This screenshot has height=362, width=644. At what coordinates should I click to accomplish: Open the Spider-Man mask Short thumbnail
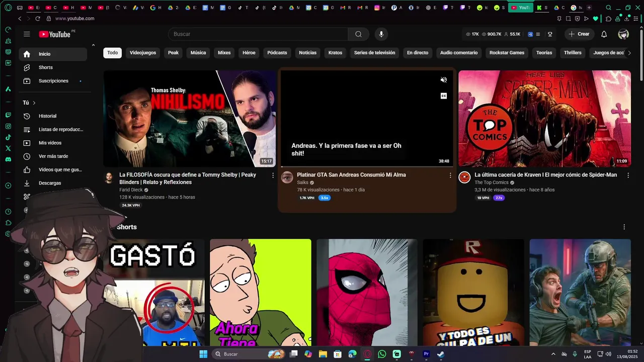pos(367,292)
